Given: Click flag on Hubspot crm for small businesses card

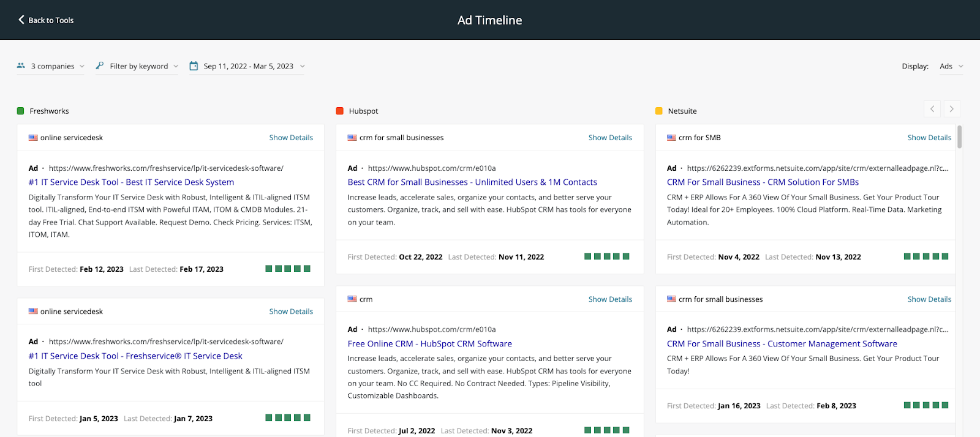Looking at the screenshot, I should click(x=352, y=138).
